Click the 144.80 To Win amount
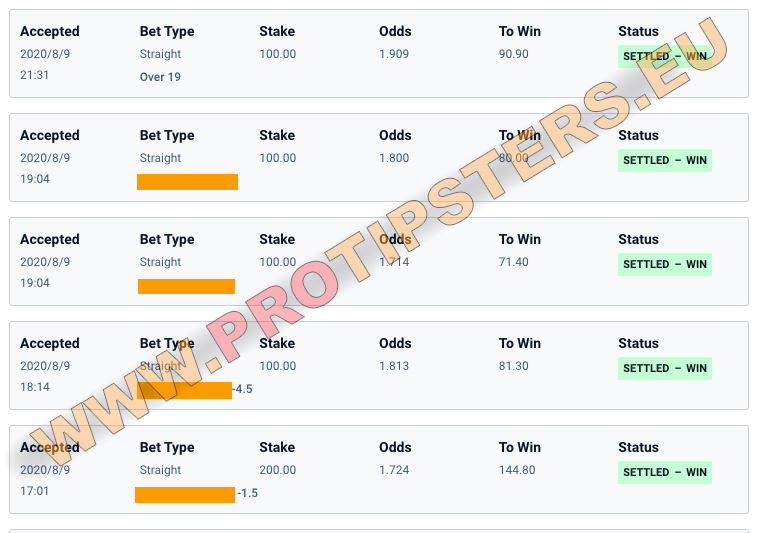The height and width of the screenshot is (533, 761). coord(517,470)
